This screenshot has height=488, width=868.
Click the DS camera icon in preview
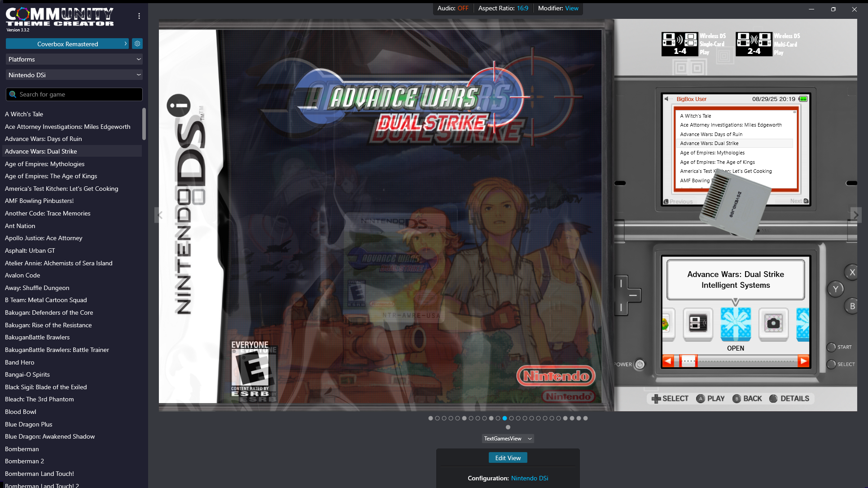point(773,323)
